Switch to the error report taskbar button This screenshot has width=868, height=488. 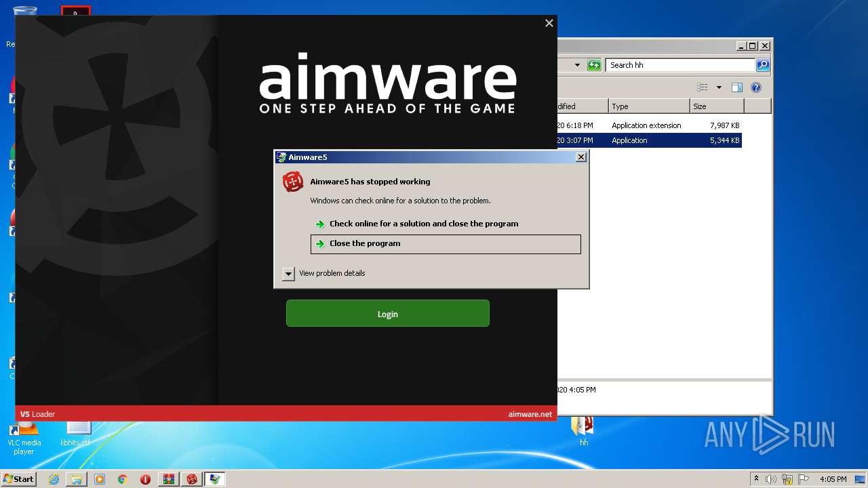[x=215, y=479]
